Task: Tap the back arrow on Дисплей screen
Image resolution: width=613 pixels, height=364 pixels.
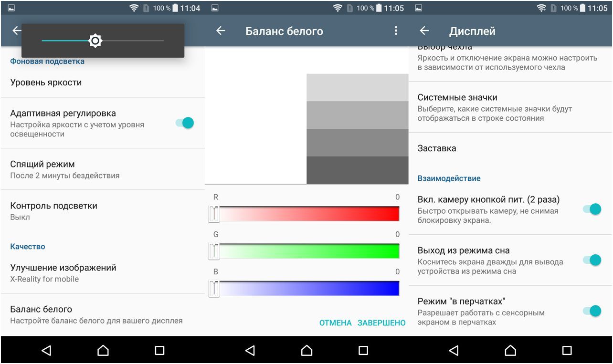Action: (424, 31)
